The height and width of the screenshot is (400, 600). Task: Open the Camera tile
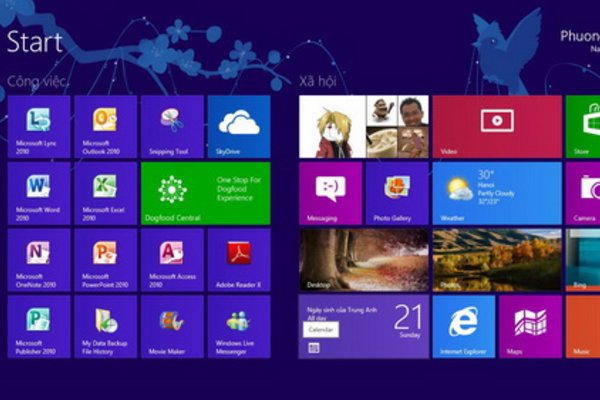tap(583, 193)
